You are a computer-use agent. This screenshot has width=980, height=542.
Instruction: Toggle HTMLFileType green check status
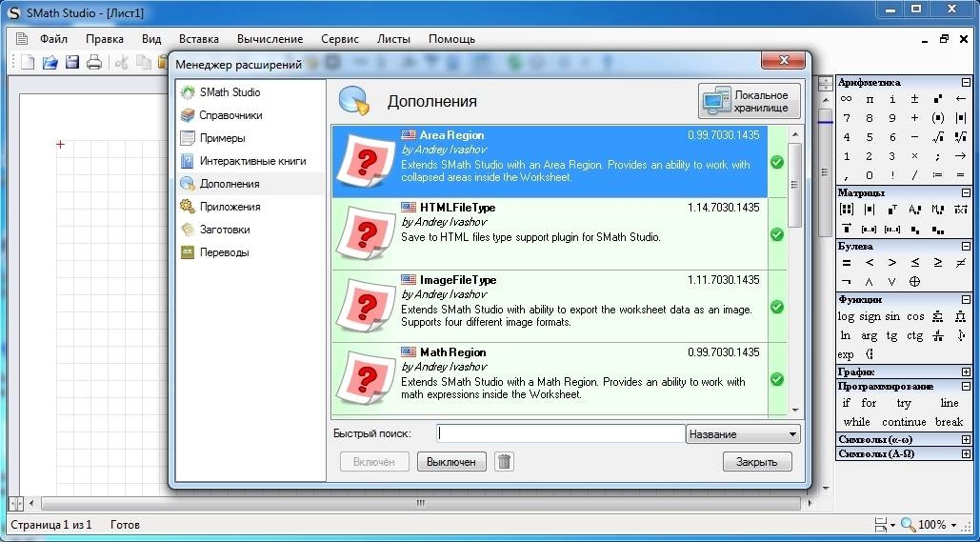(x=777, y=234)
